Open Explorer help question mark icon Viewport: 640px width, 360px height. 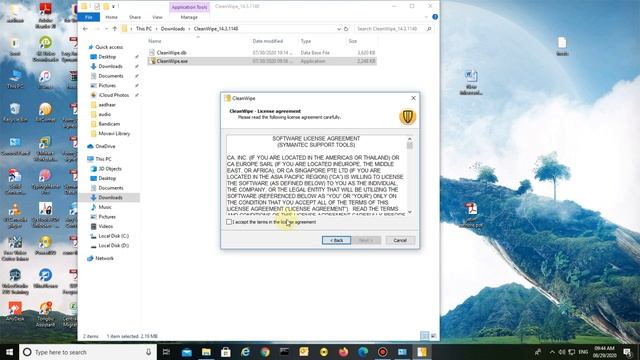tap(435, 17)
